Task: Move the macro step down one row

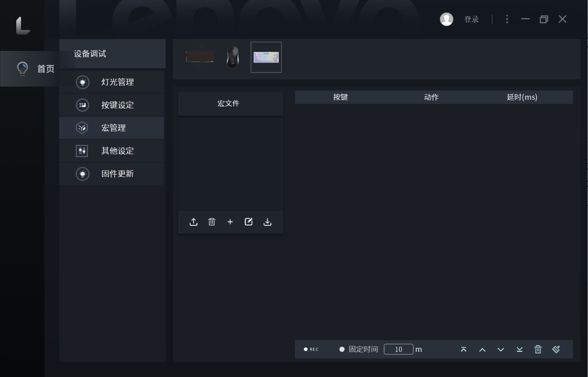Action: click(501, 350)
